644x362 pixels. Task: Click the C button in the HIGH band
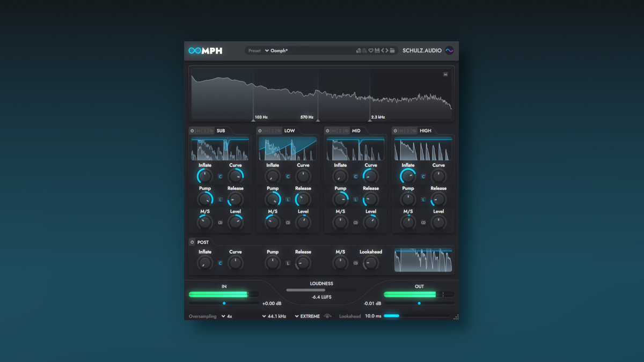coord(423,176)
